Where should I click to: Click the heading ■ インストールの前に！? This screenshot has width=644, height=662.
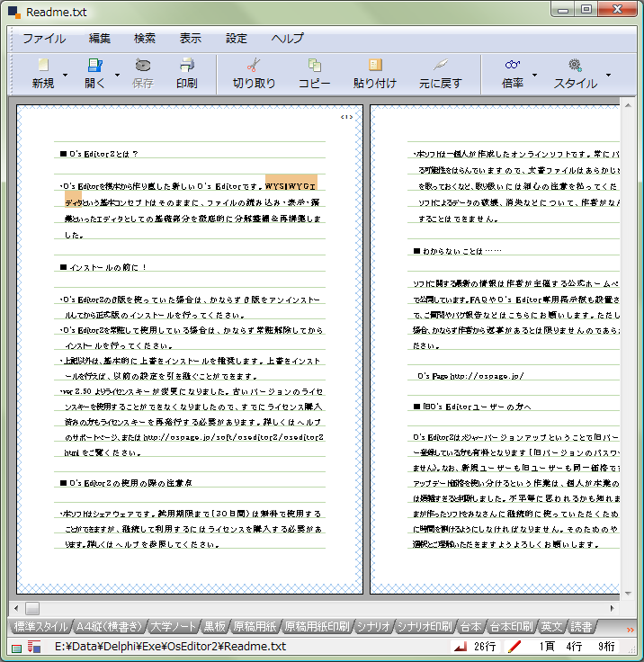click(103, 267)
